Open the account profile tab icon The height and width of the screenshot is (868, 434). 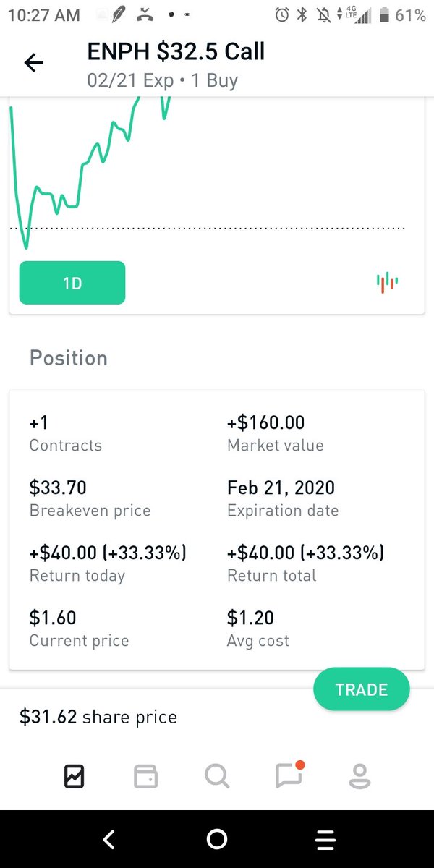[359, 777]
